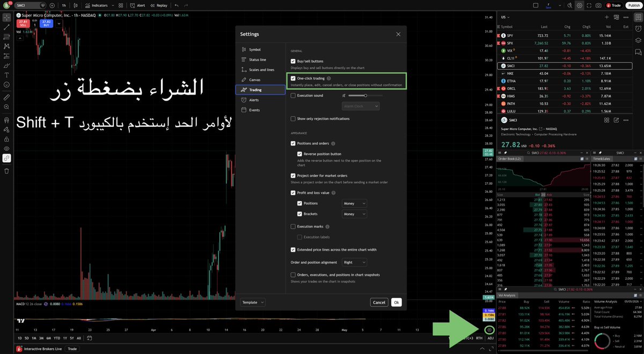Open the Template dropdown

click(x=253, y=302)
